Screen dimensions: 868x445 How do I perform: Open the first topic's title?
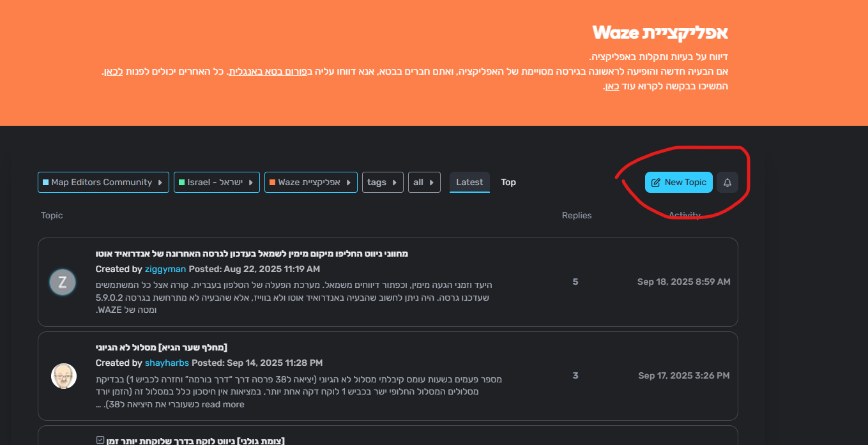point(252,253)
